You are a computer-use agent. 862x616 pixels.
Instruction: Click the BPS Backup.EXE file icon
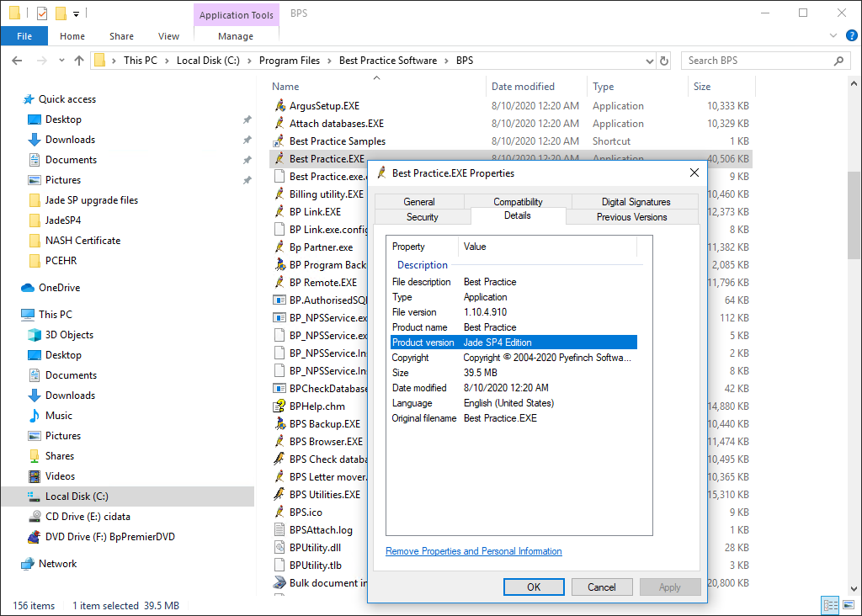coord(279,423)
